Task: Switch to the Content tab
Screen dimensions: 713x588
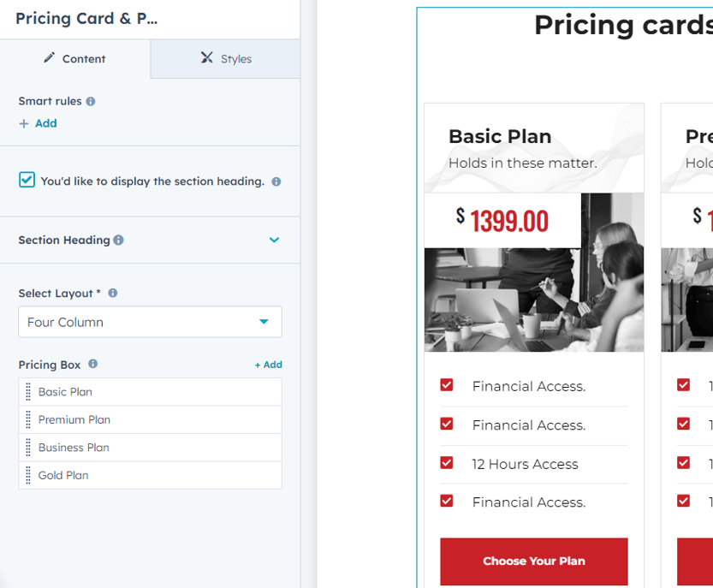Action: [74, 59]
